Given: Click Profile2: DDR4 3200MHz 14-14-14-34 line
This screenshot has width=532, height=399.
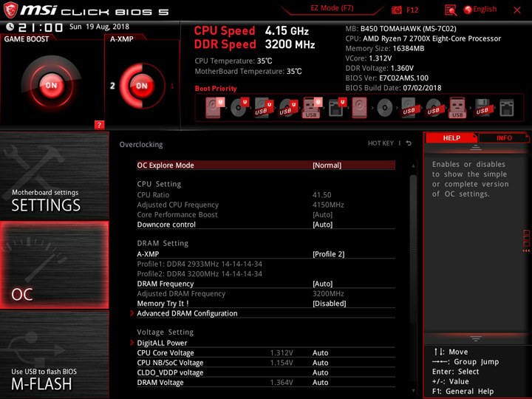Looking at the screenshot, I should click(199, 274).
